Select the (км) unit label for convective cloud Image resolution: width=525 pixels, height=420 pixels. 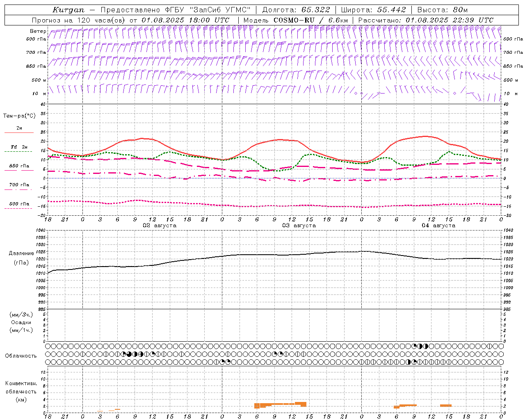pos(21,399)
